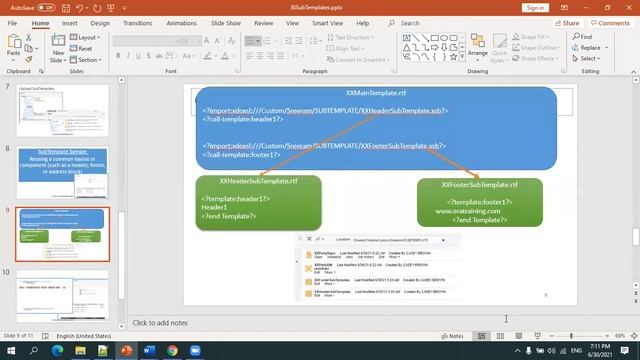This screenshot has width=640, height=360.
Task: Open Clipboard pane dialog launcher
Action: coord(41,71)
